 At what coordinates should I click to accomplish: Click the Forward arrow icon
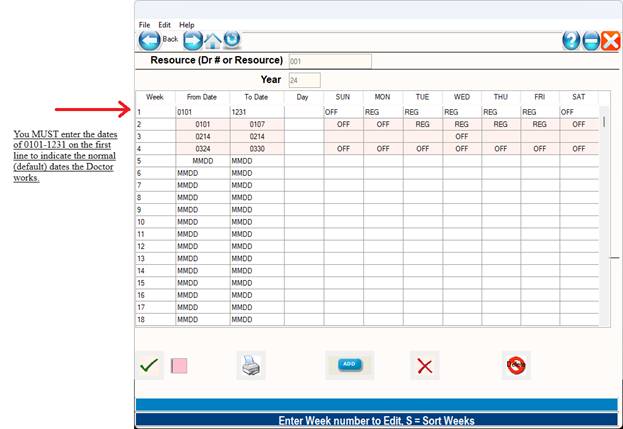(x=192, y=40)
